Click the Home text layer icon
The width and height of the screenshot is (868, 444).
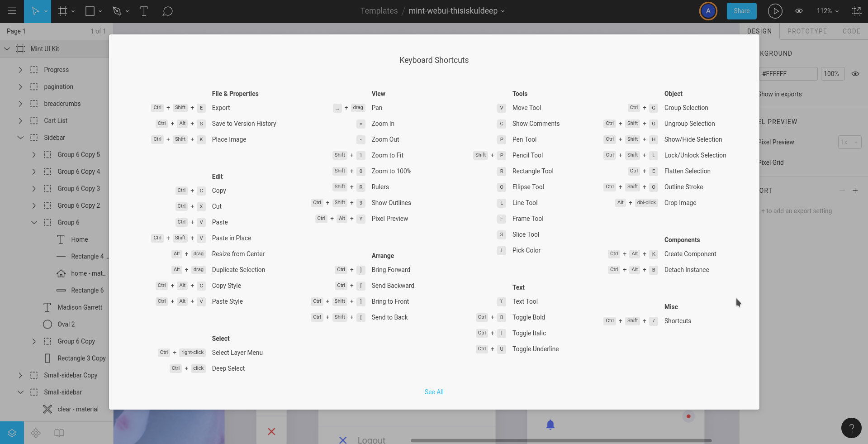61,239
